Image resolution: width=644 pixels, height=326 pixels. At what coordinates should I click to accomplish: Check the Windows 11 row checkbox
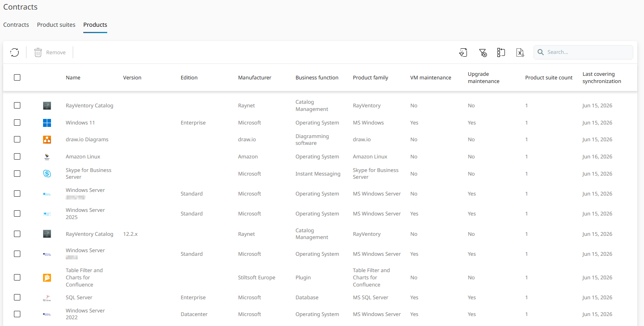(17, 122)
